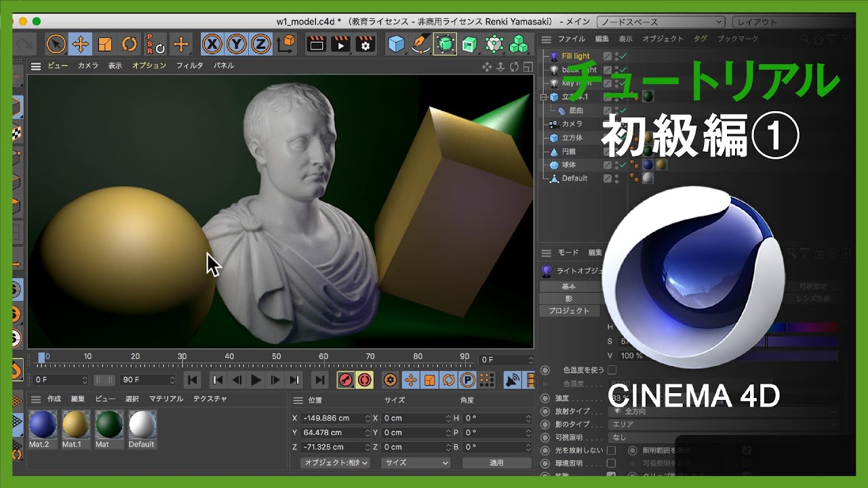Toggle the parameter P keyframe icon
The width and height of the screenshot is (868, 488).
pos(467,380)
